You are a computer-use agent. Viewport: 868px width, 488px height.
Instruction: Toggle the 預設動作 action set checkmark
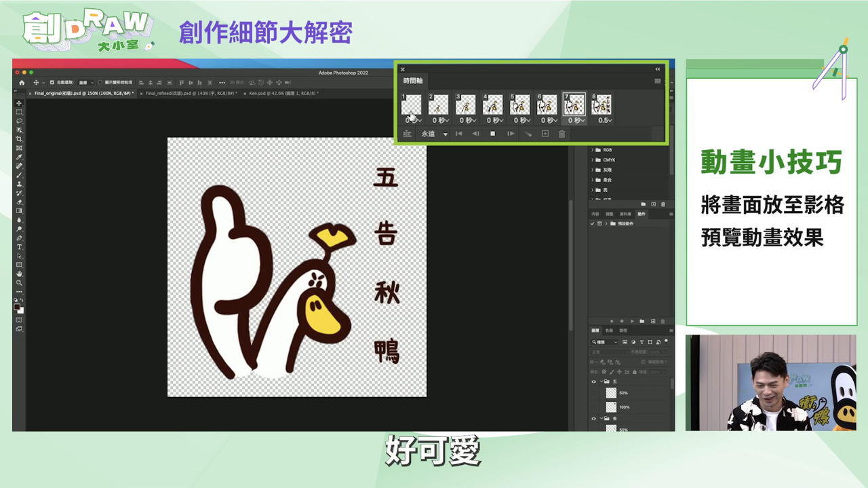tap(593, 223)
